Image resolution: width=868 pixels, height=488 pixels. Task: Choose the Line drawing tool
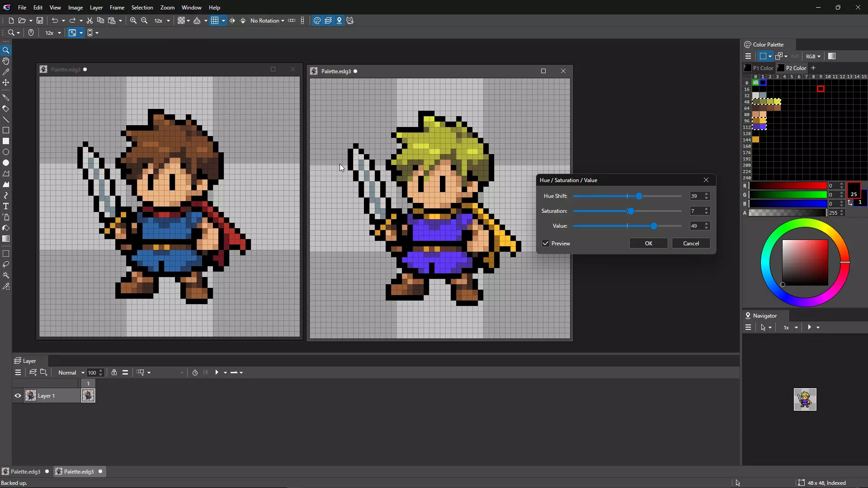pyautogui.click(x=6, y=120)
